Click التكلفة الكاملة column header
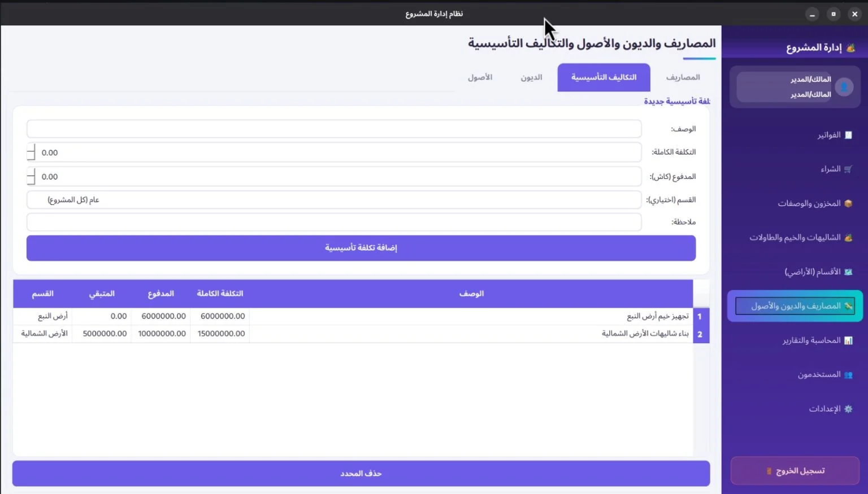 click(220, 294)
